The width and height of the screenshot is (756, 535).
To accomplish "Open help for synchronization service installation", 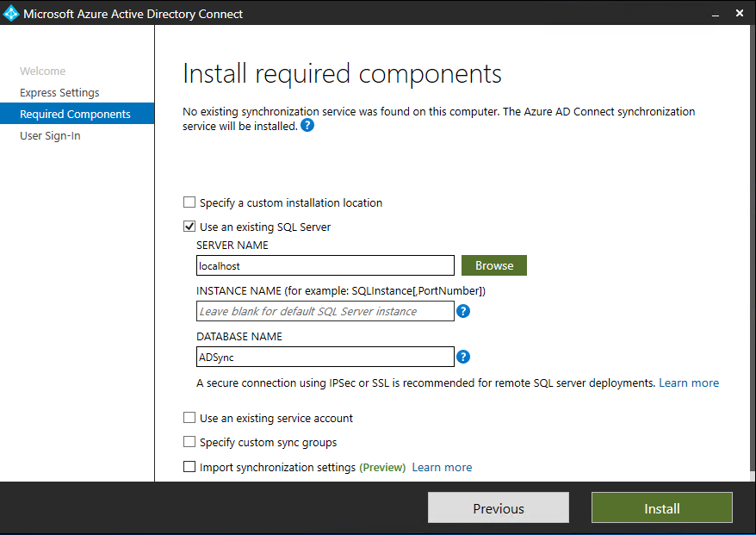I will pos(307,126).
